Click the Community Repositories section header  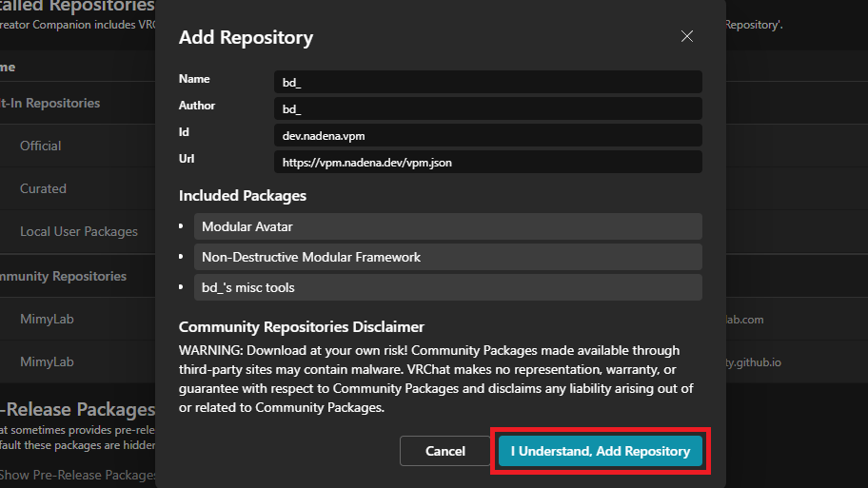point(63,276)
